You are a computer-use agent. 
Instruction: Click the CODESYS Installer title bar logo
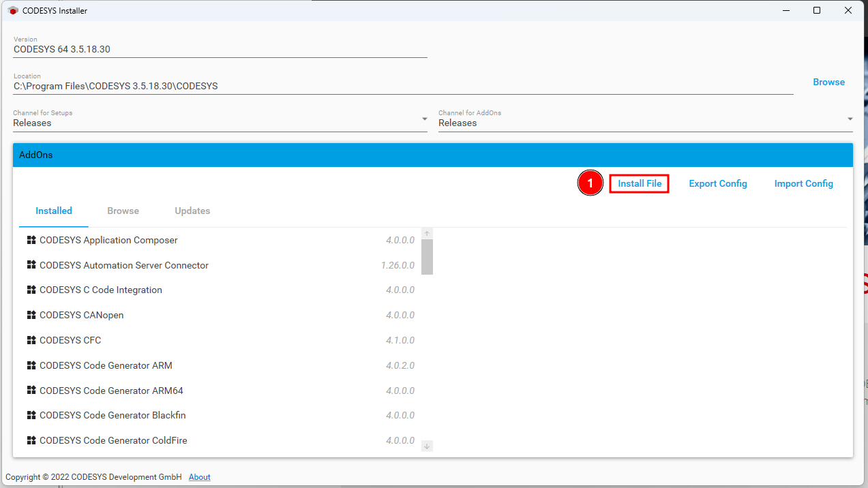point(13,11)
